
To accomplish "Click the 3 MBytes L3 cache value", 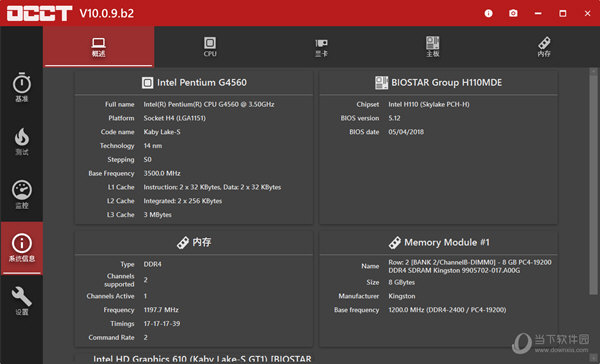I will coord(157,214).
